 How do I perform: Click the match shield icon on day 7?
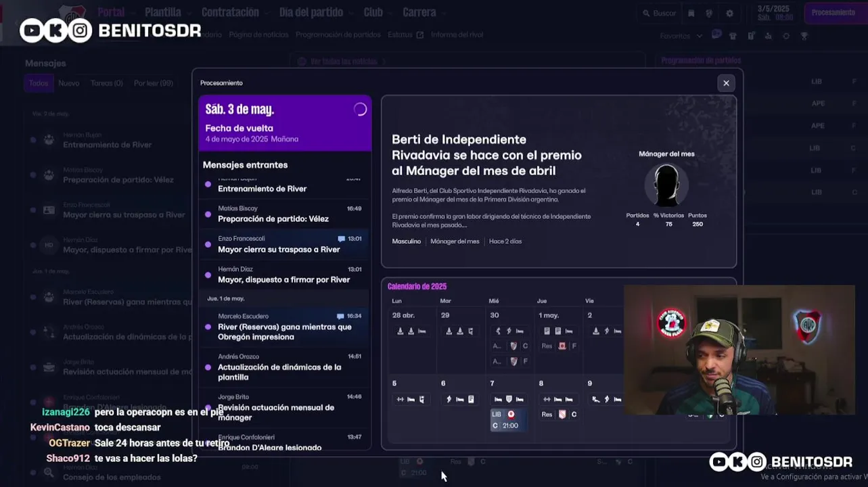tap(509, 400)
